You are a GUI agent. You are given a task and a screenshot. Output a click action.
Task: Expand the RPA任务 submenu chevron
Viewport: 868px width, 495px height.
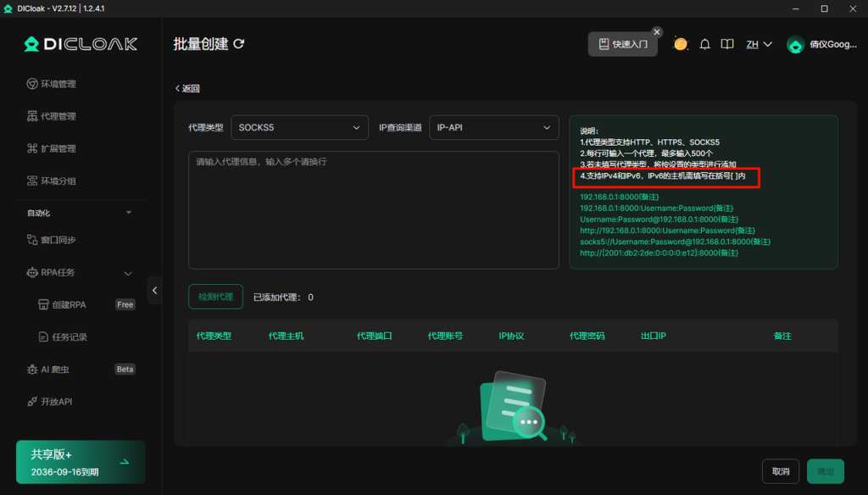coord(129,273)
